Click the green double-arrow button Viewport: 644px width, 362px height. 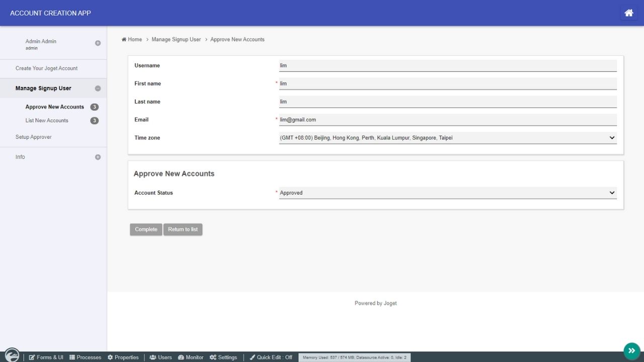(x=631, y=351)
